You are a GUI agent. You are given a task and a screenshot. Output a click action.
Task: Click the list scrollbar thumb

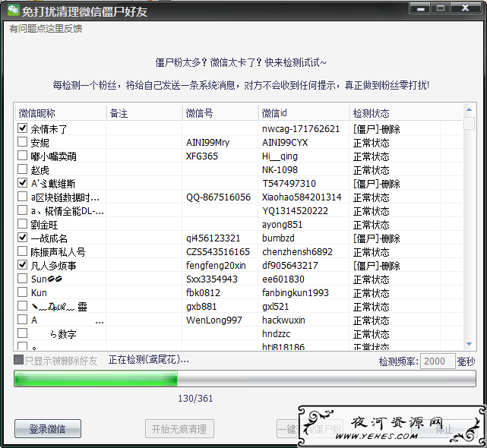tap(470, 123)
